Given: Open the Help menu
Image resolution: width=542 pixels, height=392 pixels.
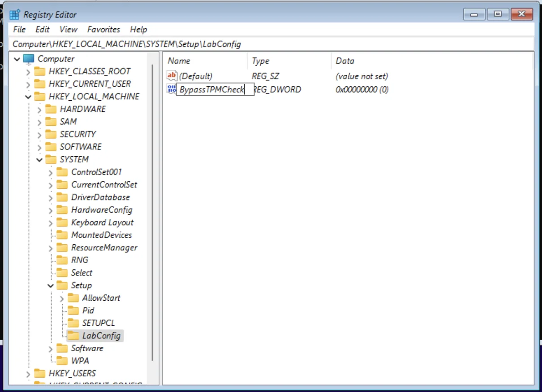Looking at the screenshot, I should pyautogui.click(x=138, y=30).
